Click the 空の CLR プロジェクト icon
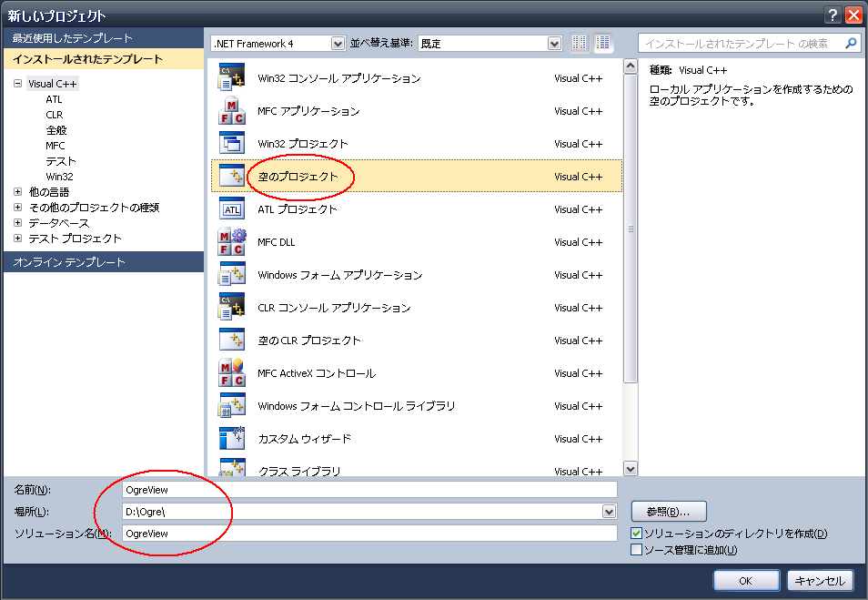Image resolution: width=868 pixels, height=600 pixels. point(231,340)
